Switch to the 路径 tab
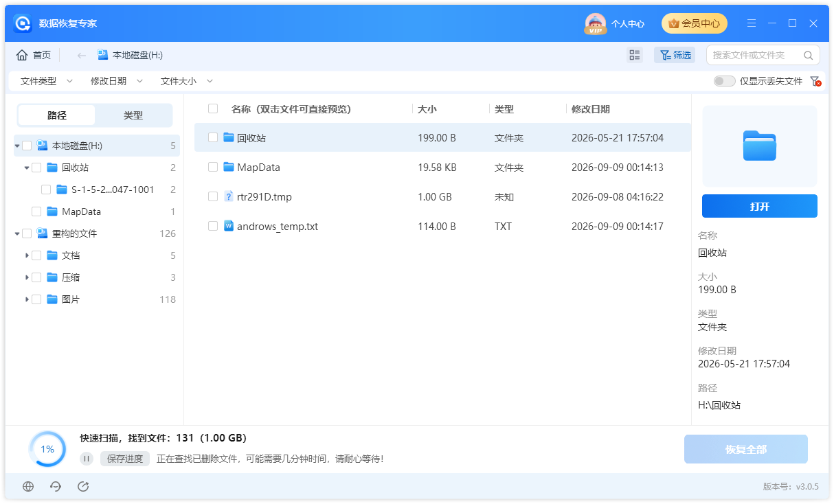 [57, 115]
